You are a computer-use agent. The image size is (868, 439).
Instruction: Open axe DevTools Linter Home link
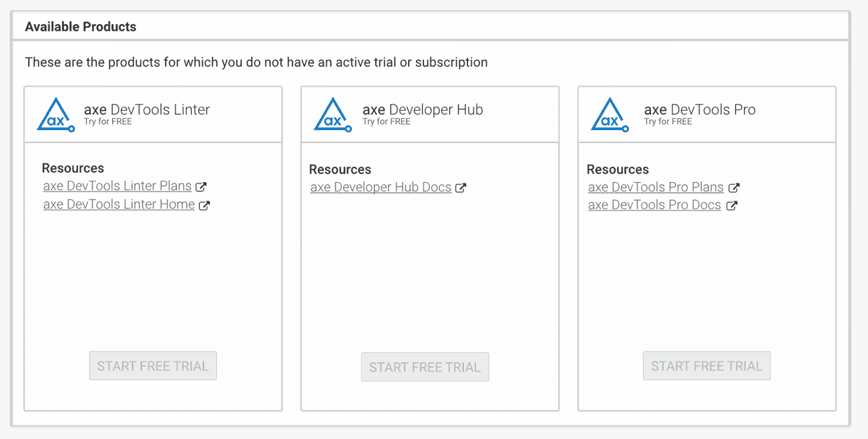point(120,204)
